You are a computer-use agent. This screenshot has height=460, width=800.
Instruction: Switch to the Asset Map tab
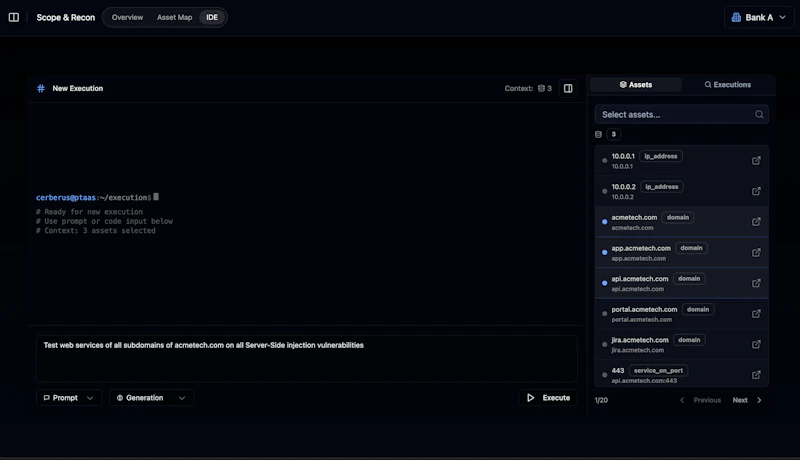(174, 17)
